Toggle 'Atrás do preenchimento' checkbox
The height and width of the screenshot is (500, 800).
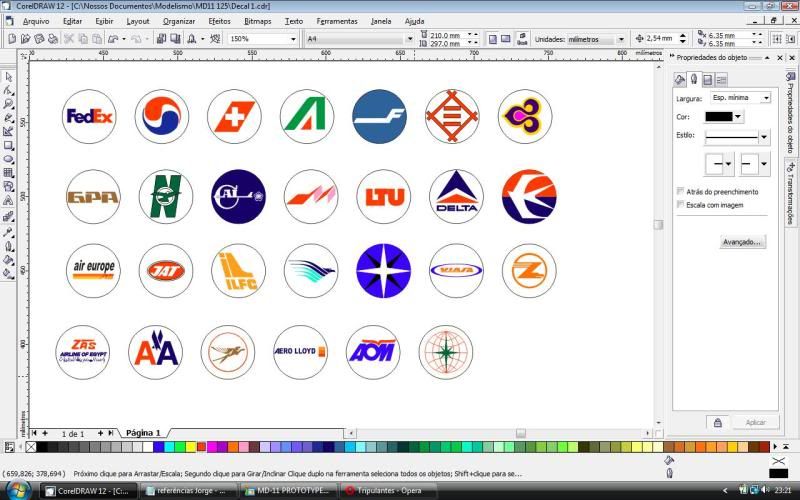(680, 191)
